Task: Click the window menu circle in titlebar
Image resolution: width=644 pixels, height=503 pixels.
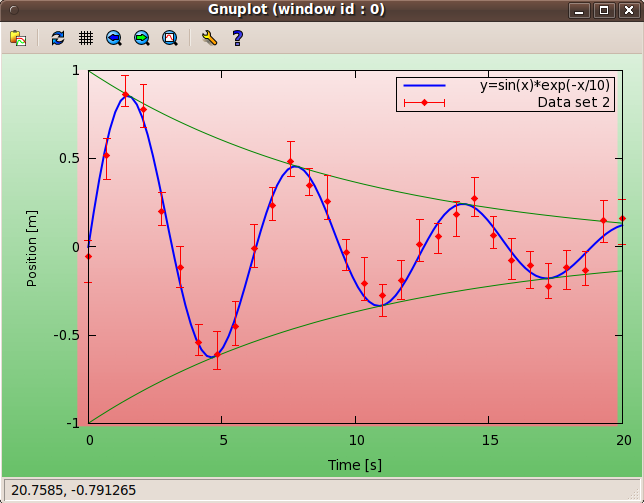Action: pos(14,10)
